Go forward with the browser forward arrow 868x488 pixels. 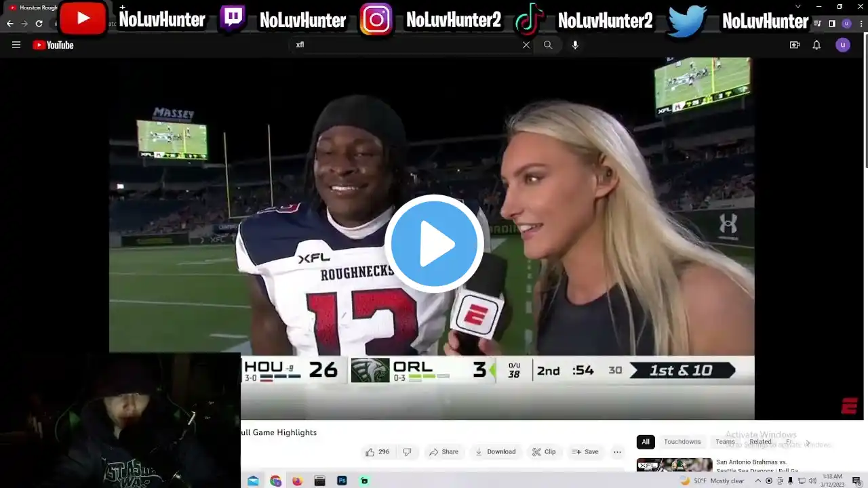24,24
